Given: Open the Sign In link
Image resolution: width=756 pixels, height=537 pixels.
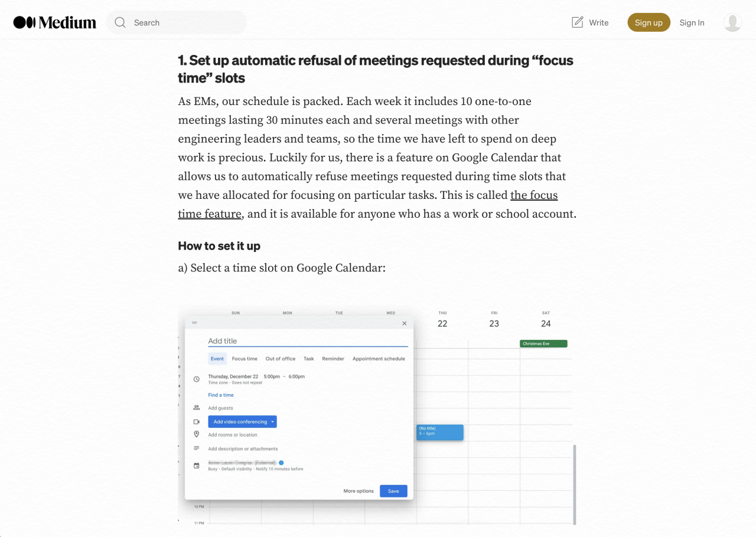Looking at the screenshot, I should click(x=692, y=22).
